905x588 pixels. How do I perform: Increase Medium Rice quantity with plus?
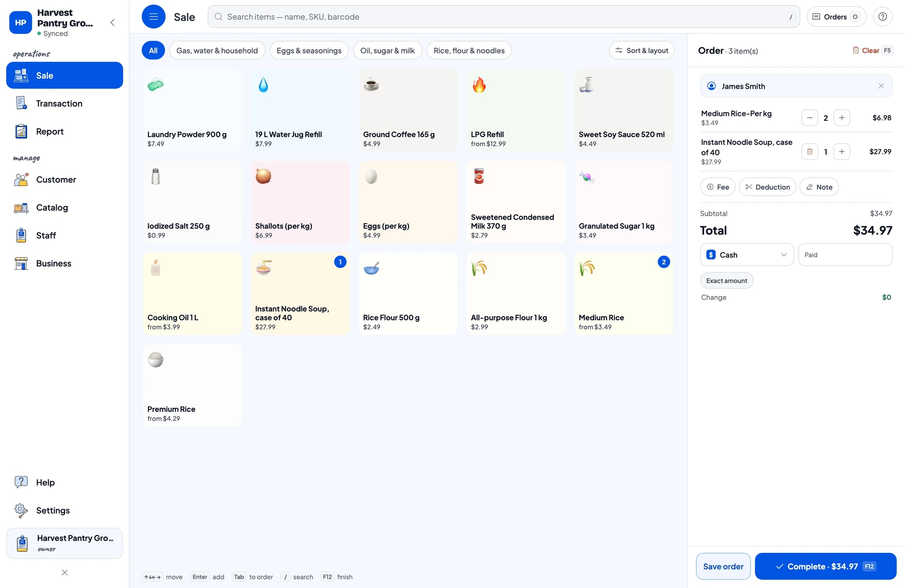[x=842, y=118]
